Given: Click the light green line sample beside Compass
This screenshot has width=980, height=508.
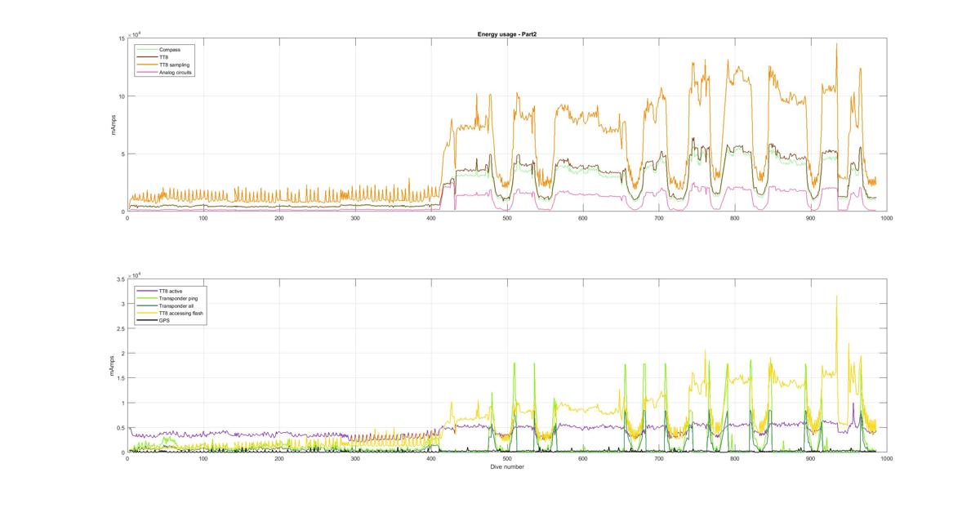Looking at the screenshot, I should 147,50.
